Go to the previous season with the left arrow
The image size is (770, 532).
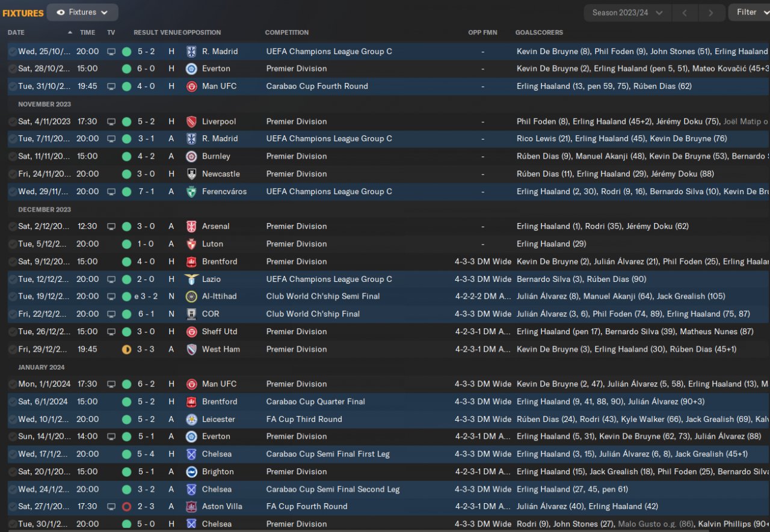(x=685, y=13)
